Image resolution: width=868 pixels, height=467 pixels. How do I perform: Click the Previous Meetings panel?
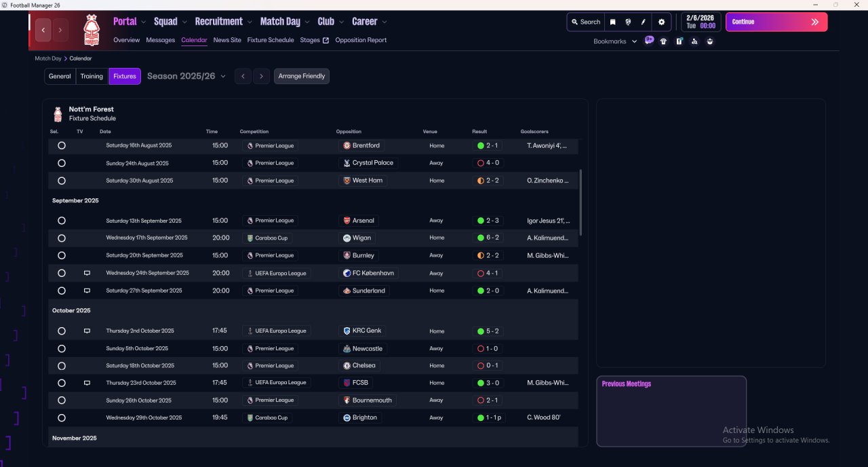point(671,411)
